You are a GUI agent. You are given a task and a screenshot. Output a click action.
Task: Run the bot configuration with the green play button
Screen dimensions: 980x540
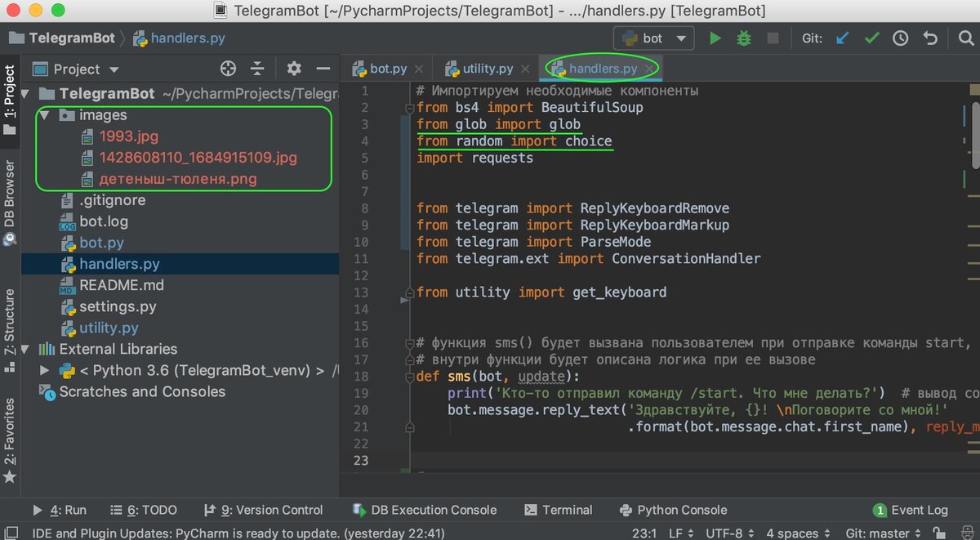(x=715, y=38)
